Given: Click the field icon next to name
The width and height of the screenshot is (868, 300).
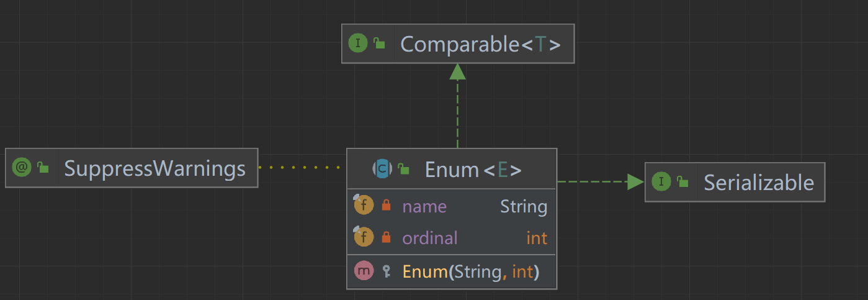Looking at the screenshot, I should [364, 206].
